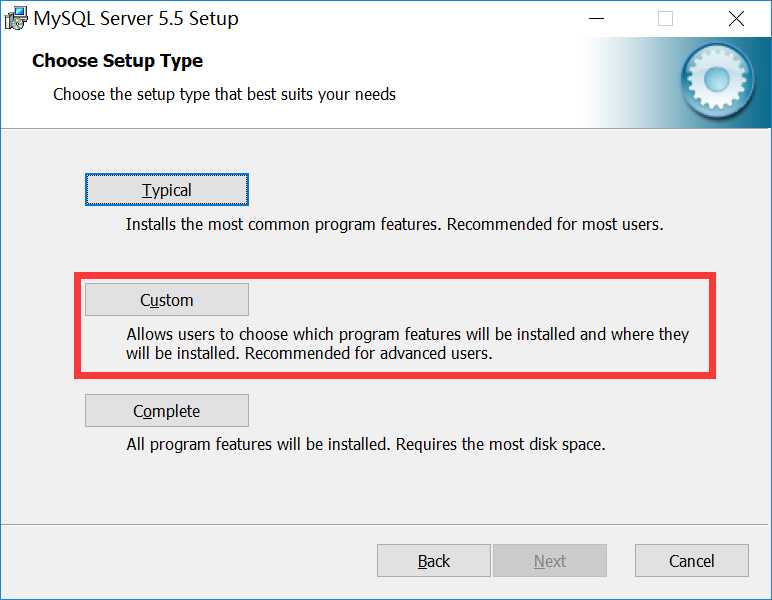
Task: Click the 'best suits your needs' subtitle
Action: click(225, 94)
